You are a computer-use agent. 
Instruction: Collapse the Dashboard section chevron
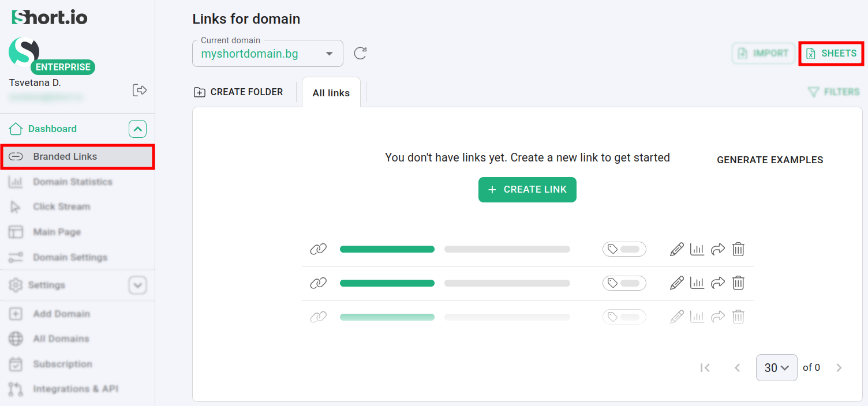pos(137,129)
